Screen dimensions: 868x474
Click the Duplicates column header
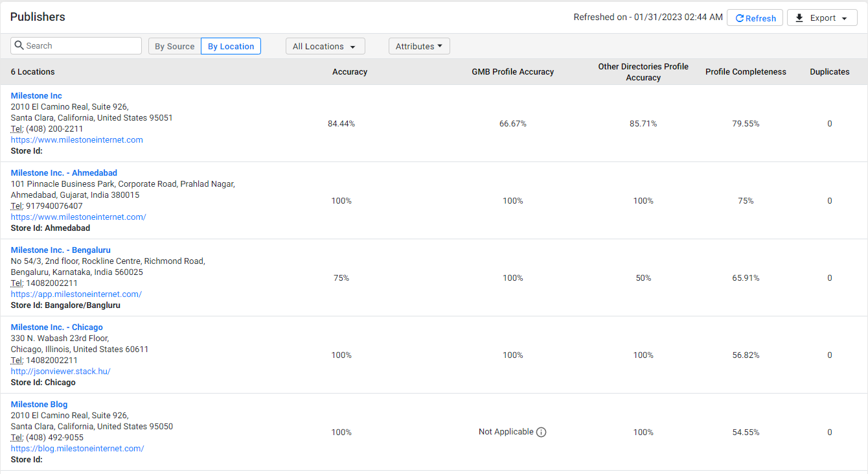(x=830, y=72)
